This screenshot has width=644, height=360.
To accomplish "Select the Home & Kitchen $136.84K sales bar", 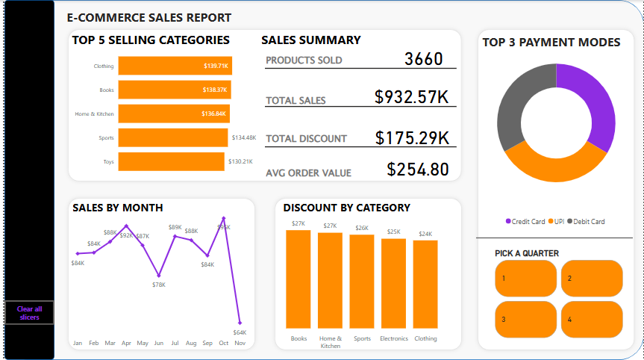I will click(173, 114).
